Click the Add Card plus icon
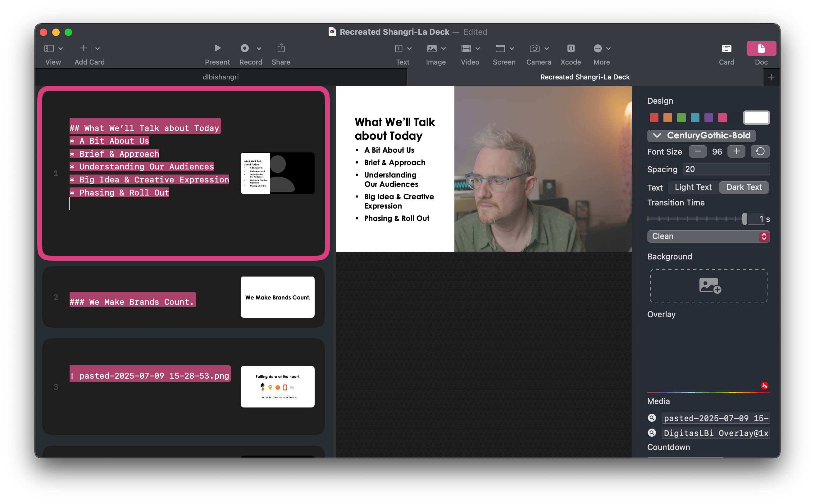The height and width of the screenshot is (504, 815). (x=84, y=48)
